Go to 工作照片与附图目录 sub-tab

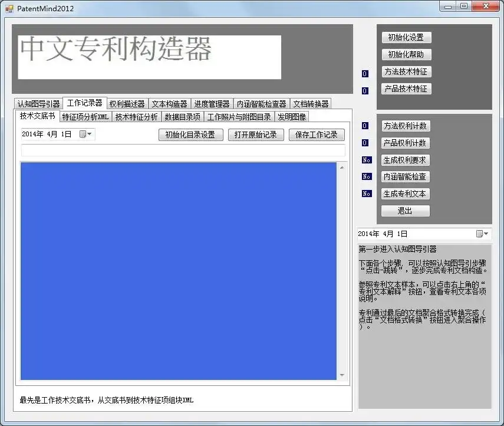click(x=239, y=117)
